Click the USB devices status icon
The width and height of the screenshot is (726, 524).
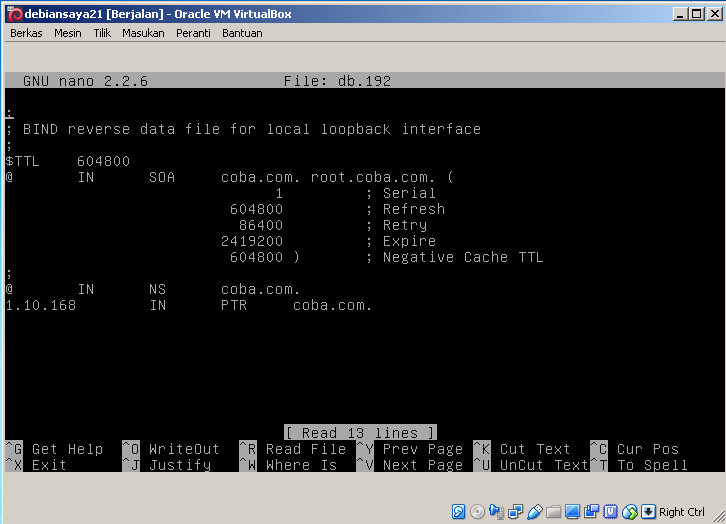tap(534, 512)
